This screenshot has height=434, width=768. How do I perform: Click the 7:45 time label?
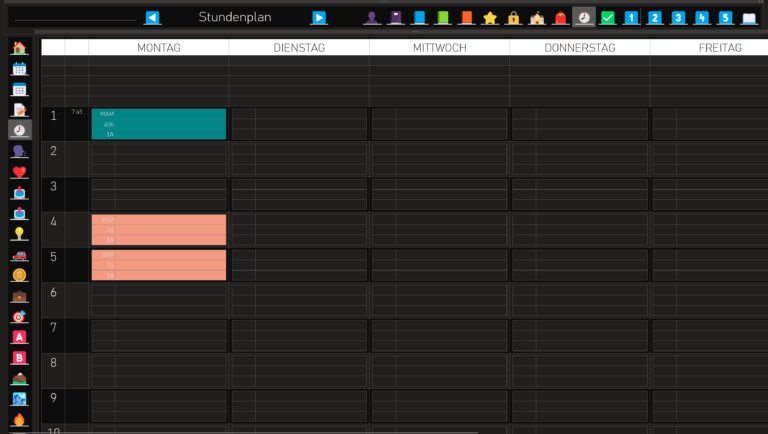(77, 112)
